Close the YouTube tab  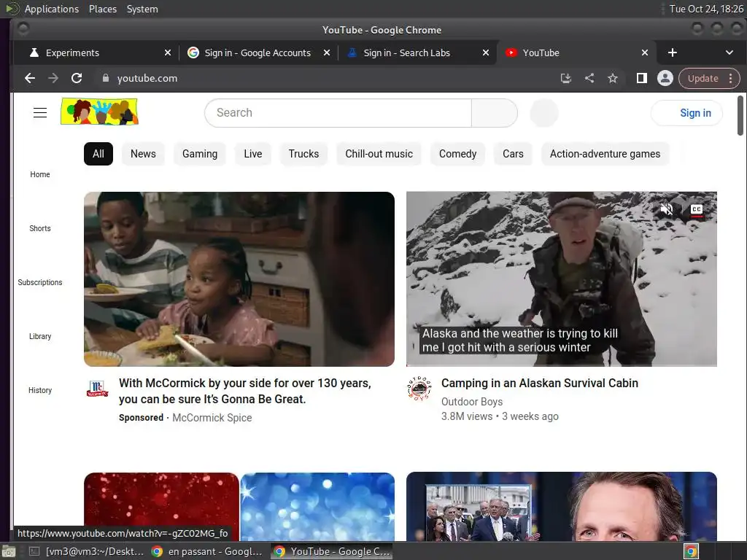645,52
